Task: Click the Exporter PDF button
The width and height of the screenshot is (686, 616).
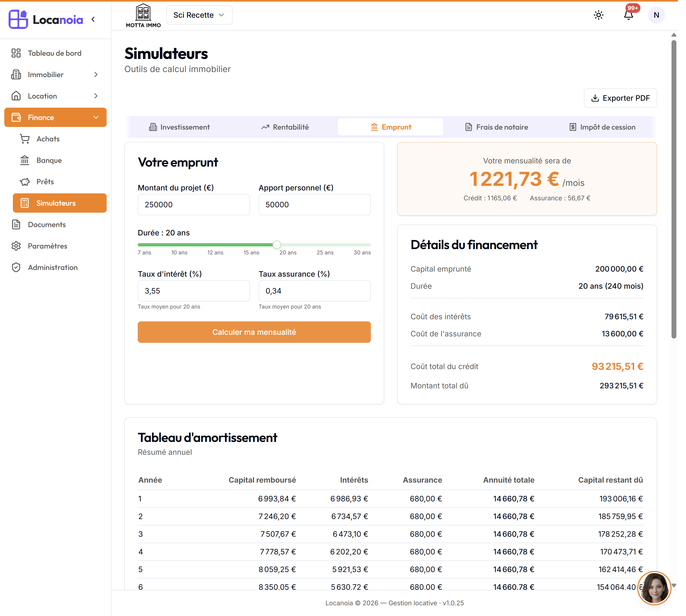Action: 620,98
